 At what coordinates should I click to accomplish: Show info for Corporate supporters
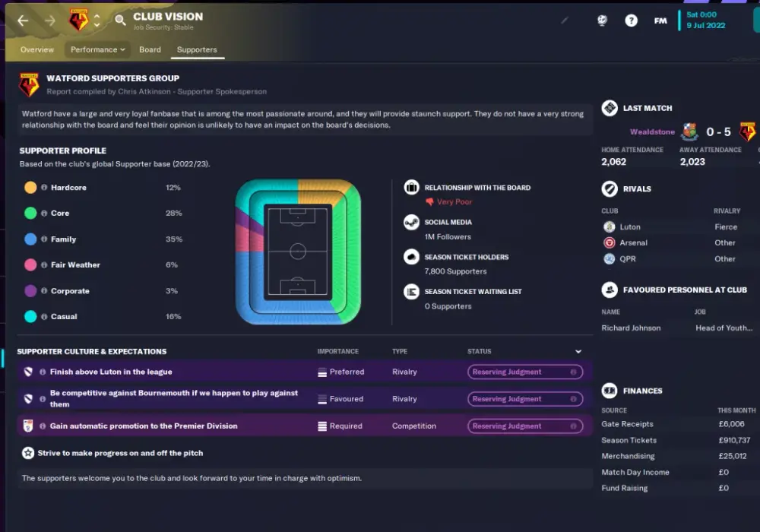pos(44,291)
